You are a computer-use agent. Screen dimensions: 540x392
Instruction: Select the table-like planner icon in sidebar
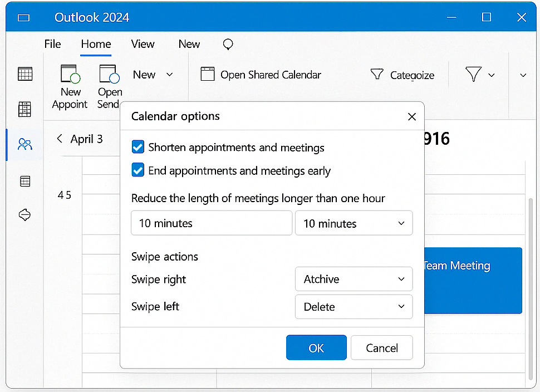pyautogui.click(x=25, y=110)
